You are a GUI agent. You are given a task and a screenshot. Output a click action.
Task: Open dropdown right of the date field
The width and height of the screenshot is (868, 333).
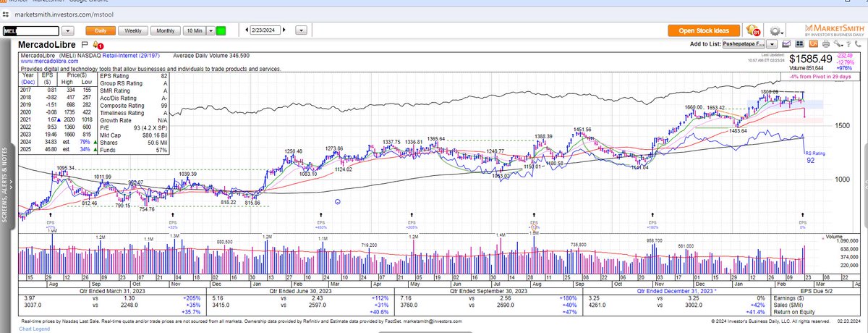coord(302,30)
